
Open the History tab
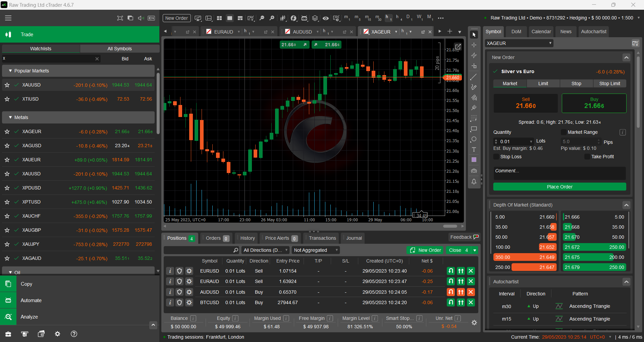[247, 238]
